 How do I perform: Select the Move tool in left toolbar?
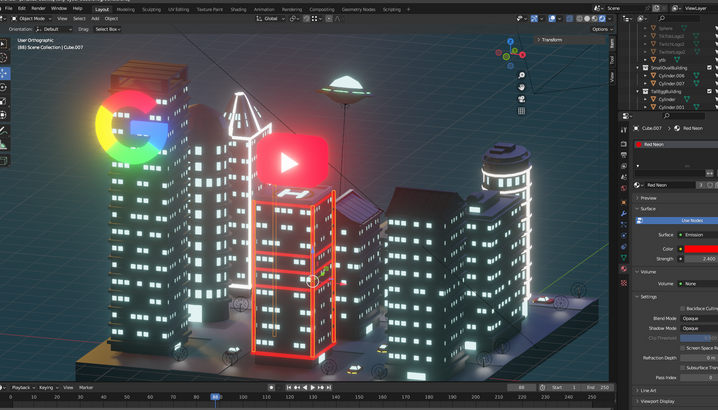point(4,73)
